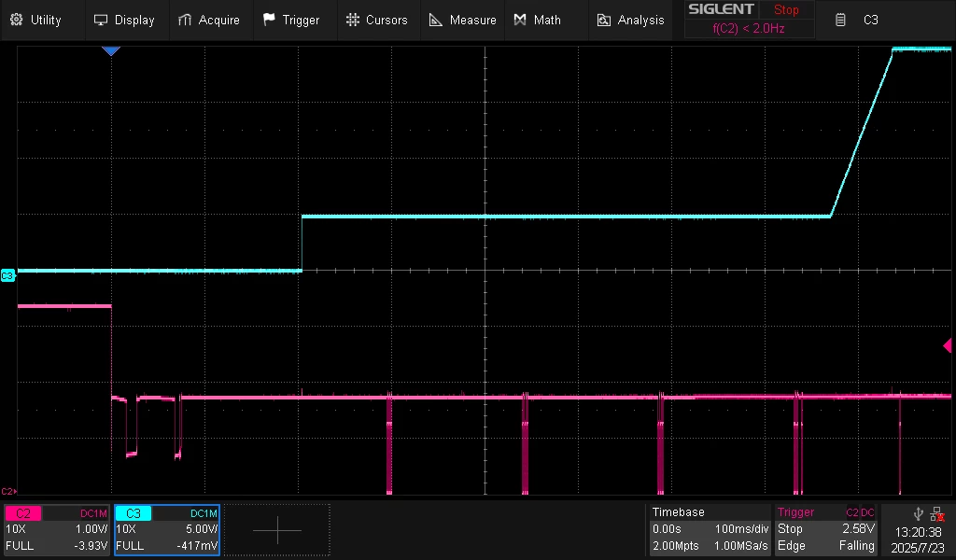Click the Display monitor icon
The height and width of the screenshot is (560, 956).
pyautogui.click(x=101, y=21)
